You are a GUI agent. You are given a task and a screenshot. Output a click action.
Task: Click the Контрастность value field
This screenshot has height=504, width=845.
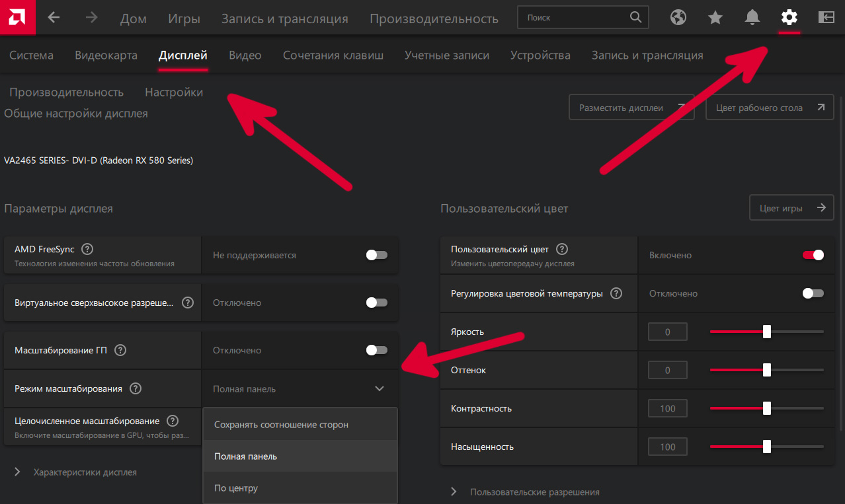[668, 408]
